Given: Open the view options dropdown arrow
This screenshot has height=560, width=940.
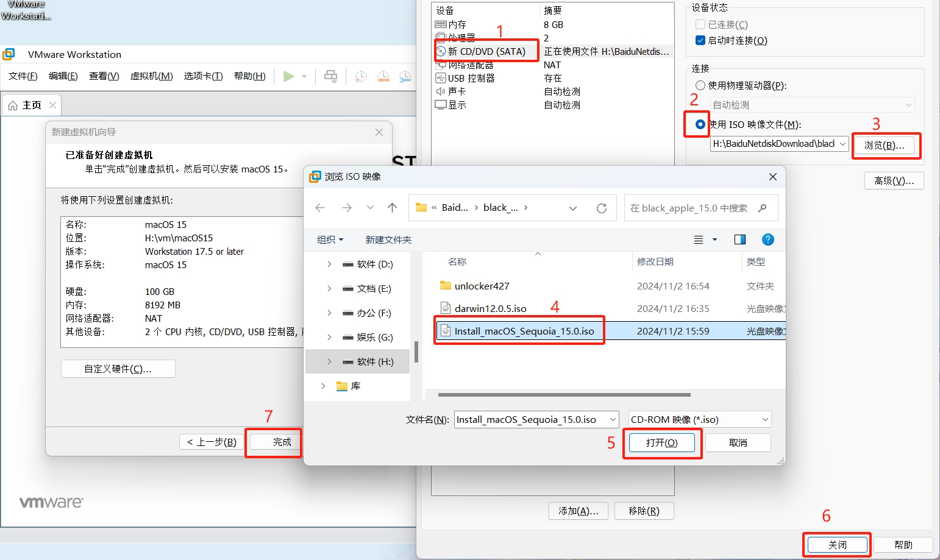Looking at the screenshot, I should pyautogui.click(x=714, y=239).
